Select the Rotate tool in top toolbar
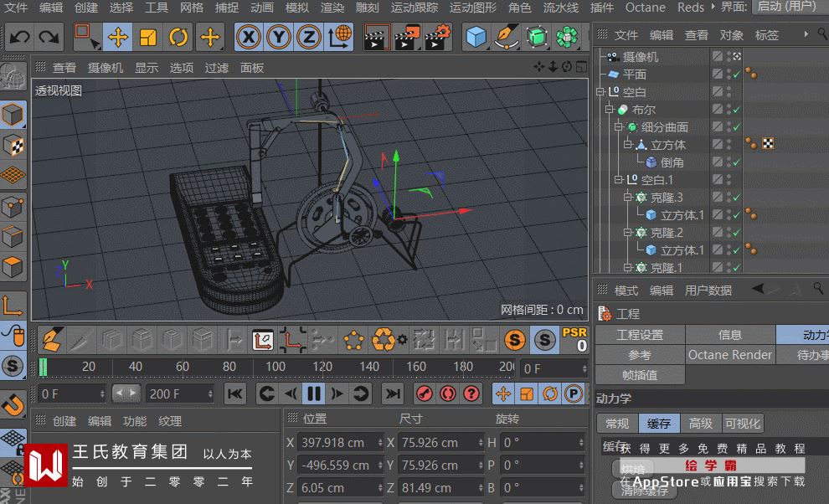Image resolution: width=829 pixels, height=504 pixels. pyautogui.click(x=178, y=37)
